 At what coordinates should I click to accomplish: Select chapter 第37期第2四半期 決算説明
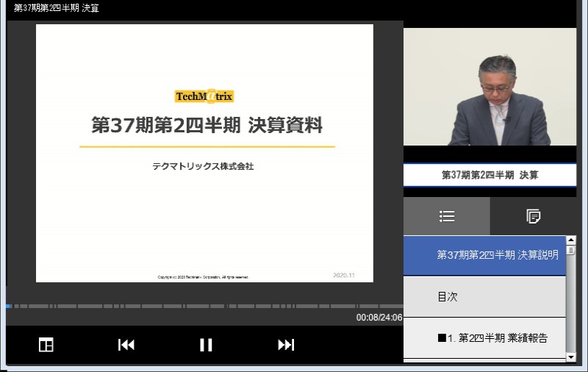[x=484, y=255]
